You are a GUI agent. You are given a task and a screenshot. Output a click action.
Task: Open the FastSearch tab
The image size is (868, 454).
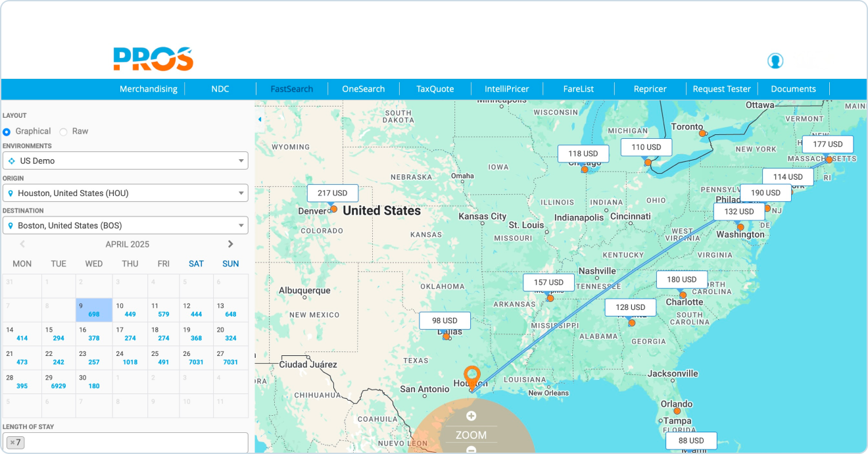[292, 89]
